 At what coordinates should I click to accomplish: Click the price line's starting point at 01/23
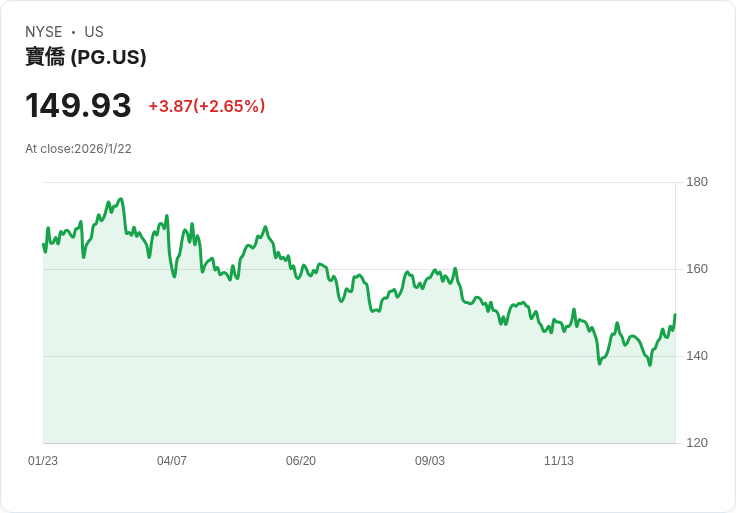click(x=43, y=244)
